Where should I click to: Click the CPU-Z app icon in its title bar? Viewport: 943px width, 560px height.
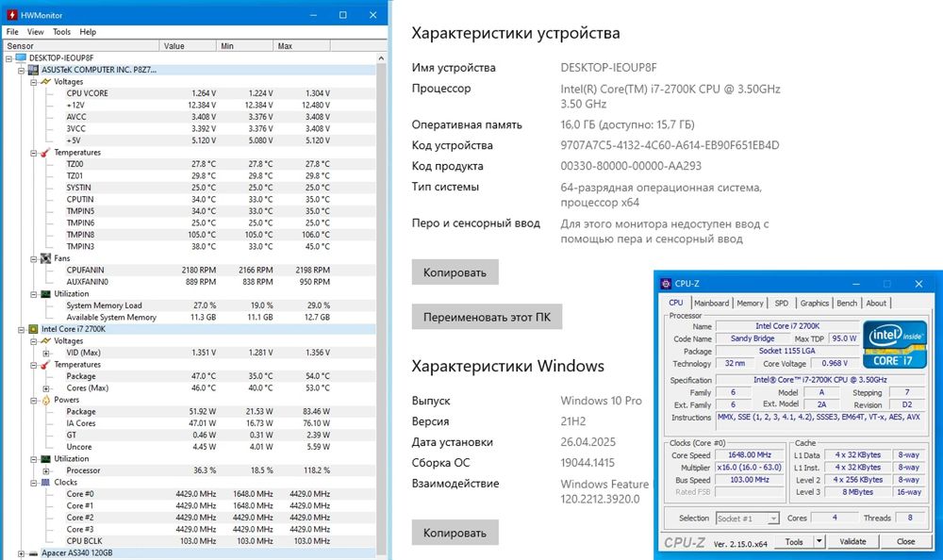click(x=666, y=284)
